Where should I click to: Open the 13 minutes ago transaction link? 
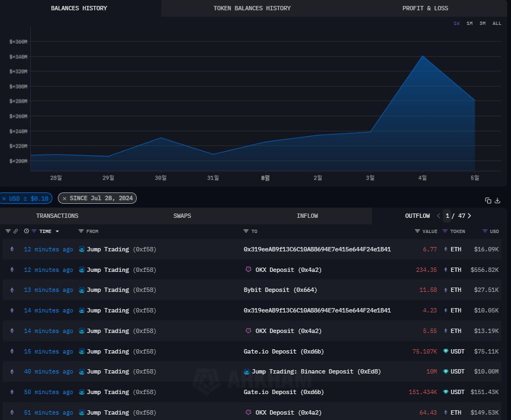(x=48, y=290)
